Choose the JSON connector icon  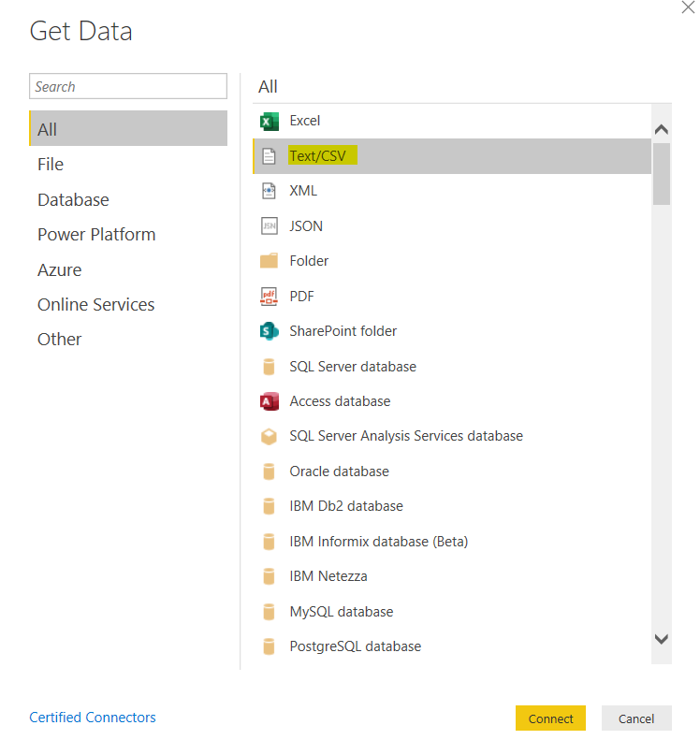click(x=270, y=225)
